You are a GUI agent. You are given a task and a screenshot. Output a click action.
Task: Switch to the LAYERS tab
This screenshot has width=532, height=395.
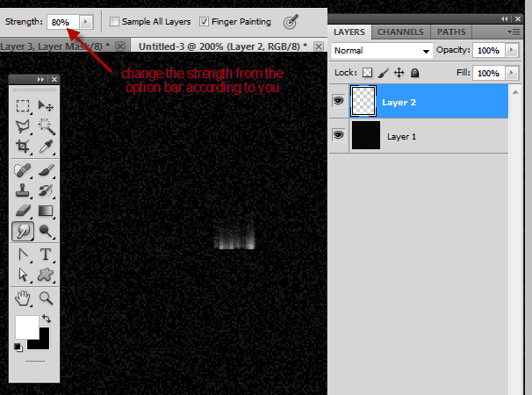tap(349, 32)
